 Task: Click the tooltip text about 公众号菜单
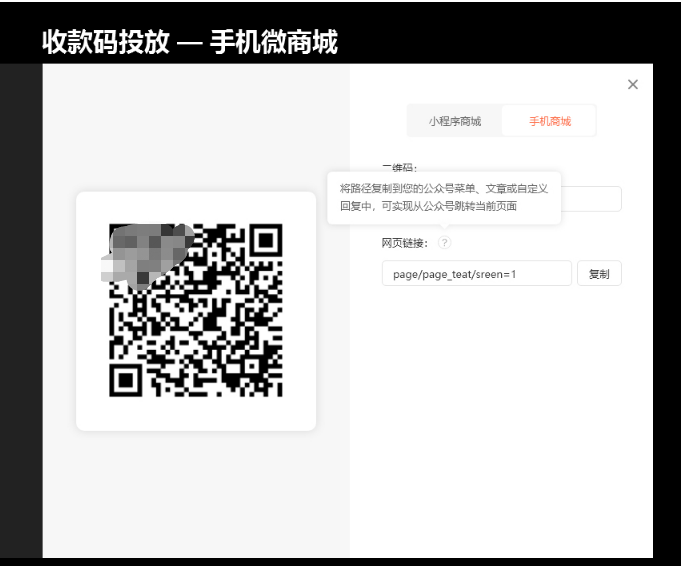pos(443,197)
